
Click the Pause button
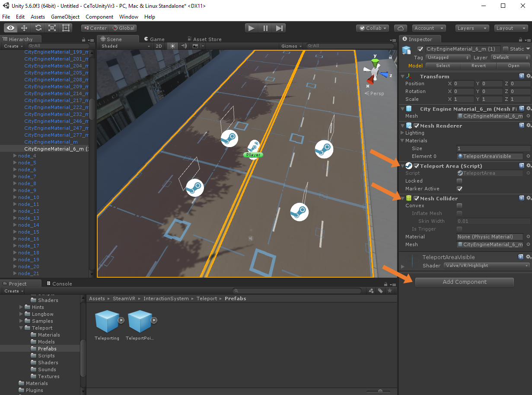click(265, 28)
